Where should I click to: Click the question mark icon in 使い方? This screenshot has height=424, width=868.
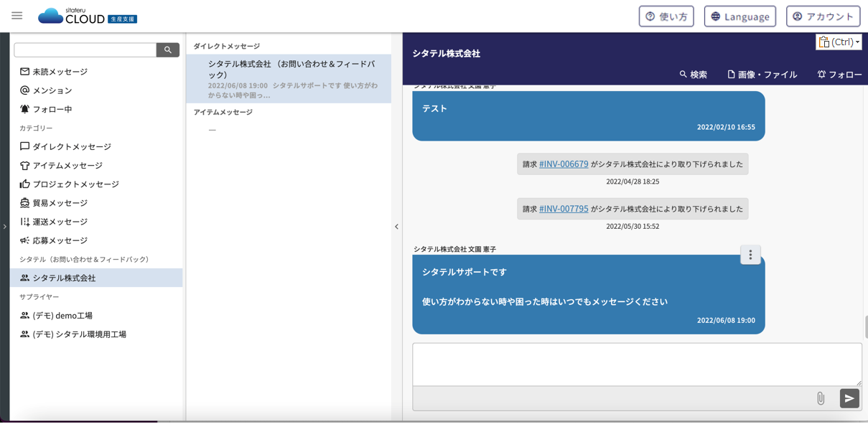coord(650,16)
